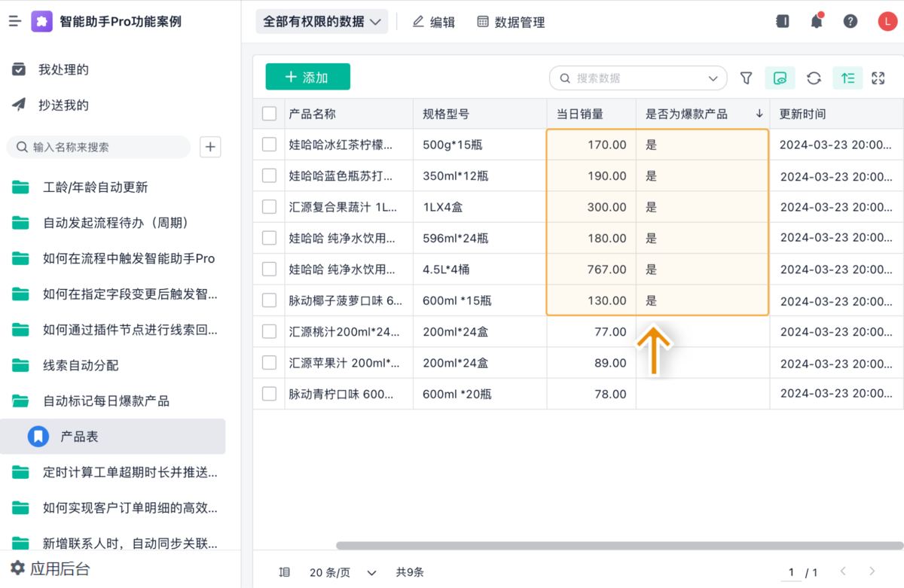Viewport: 904px width, 588px height.
Task: Click the filter funnel icon
Action: click(746, 78)
